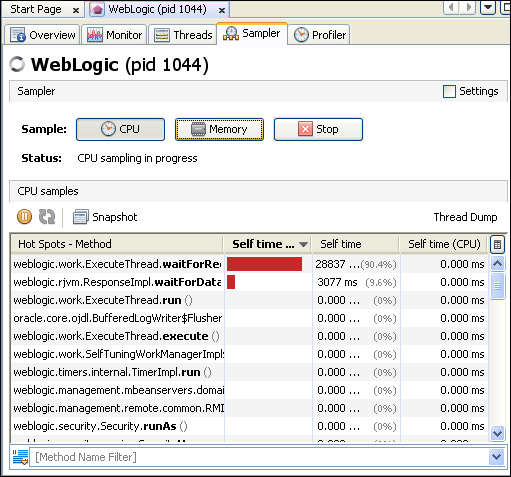Enable the Settings checkbox

click(x=449, y=91)
